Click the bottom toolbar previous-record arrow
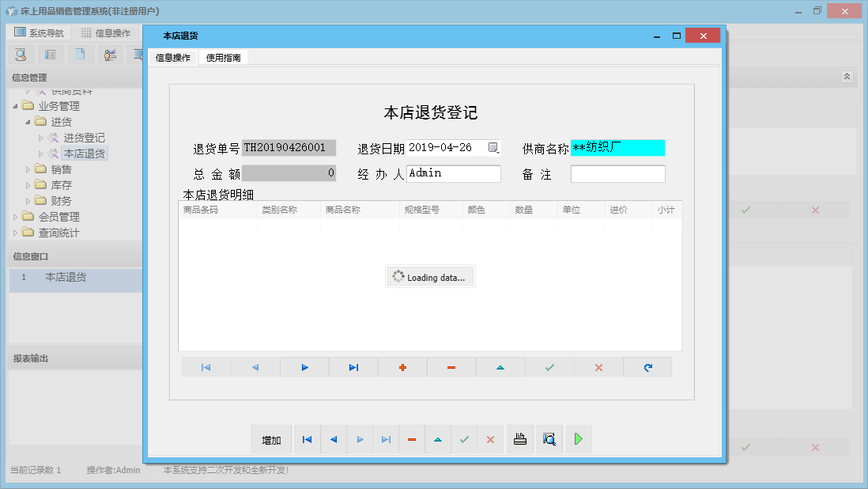The height and width of the screenshot is (489, 868). [334, 439]
